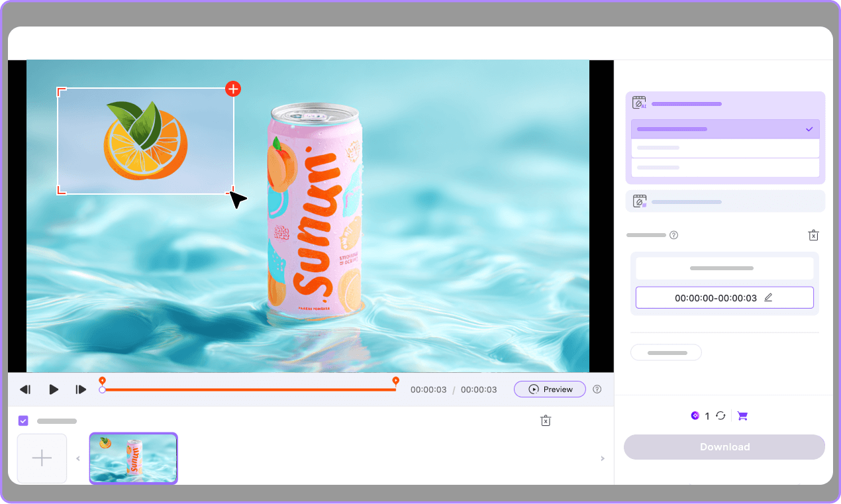Viewport: 841px width, 504px height.
Task: Open the shopping cart icon
Action: click(742, 416)
